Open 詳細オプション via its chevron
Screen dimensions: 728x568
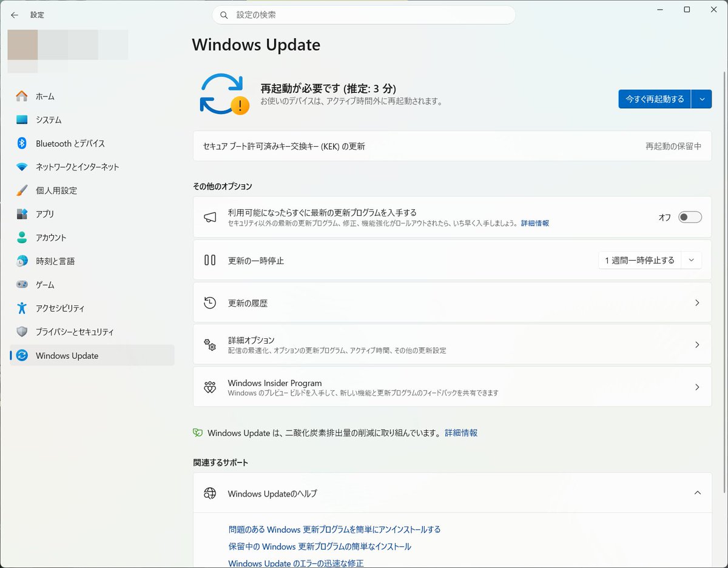[x=697, y=345]
